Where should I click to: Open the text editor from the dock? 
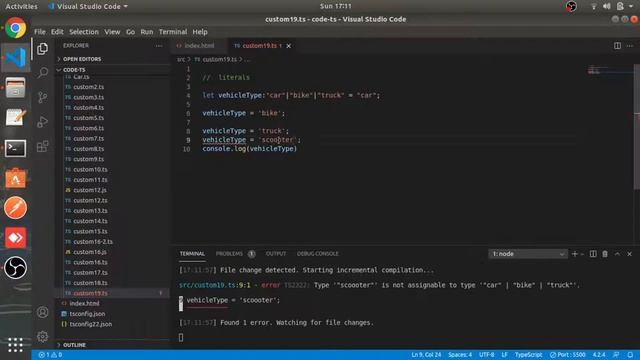pyautogui.click(x=16, y=118)
